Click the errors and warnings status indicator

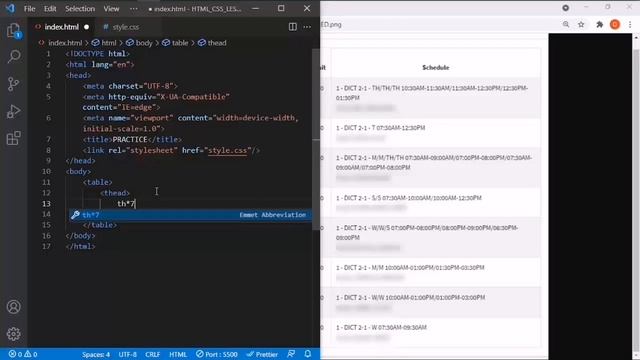(23, 354)
